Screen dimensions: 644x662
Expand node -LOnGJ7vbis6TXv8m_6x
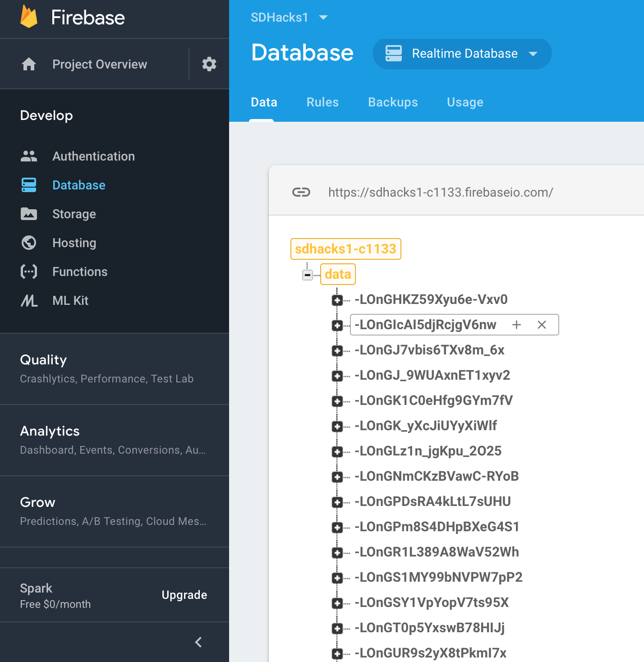pyautogui.click(x=337, y=351)
